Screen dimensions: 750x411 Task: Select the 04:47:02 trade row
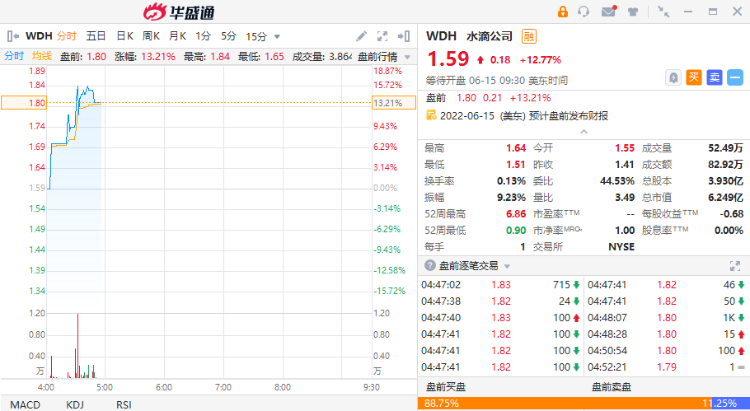click(x=500, y=285)
